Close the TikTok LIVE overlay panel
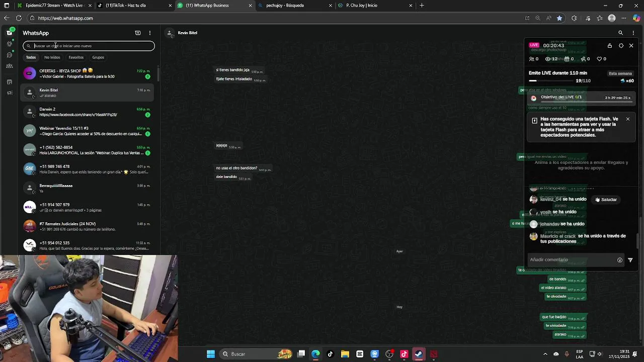 click(631, 46)
